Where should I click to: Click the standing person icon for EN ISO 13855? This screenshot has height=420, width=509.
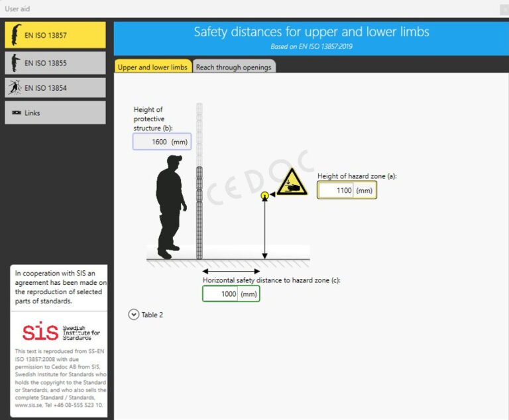[15, 63]
